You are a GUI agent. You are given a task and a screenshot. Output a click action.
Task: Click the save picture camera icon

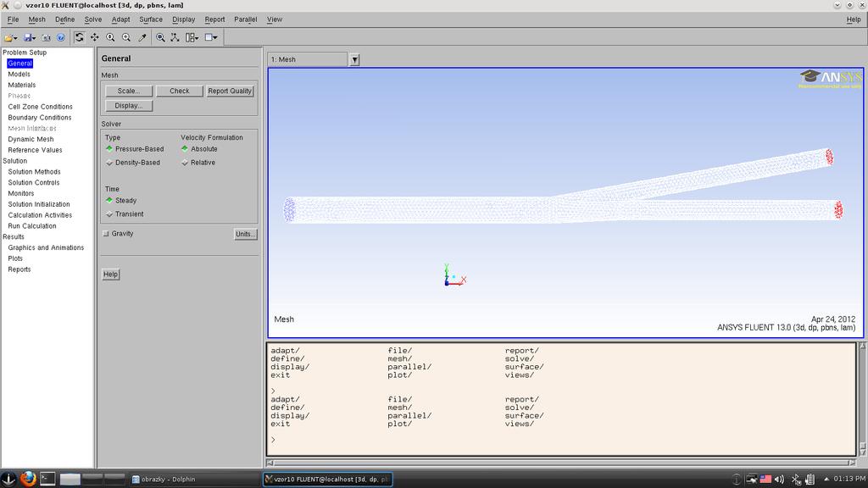46,37
